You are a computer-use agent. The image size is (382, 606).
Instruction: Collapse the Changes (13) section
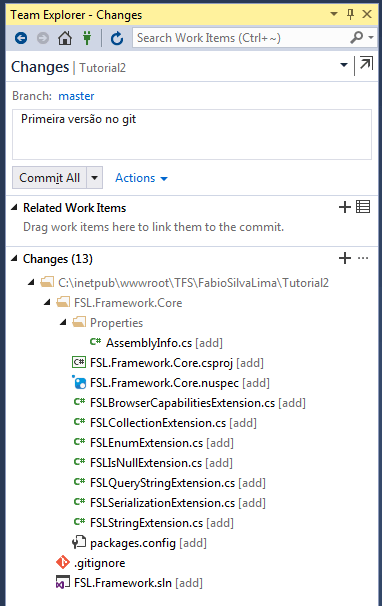14,259
